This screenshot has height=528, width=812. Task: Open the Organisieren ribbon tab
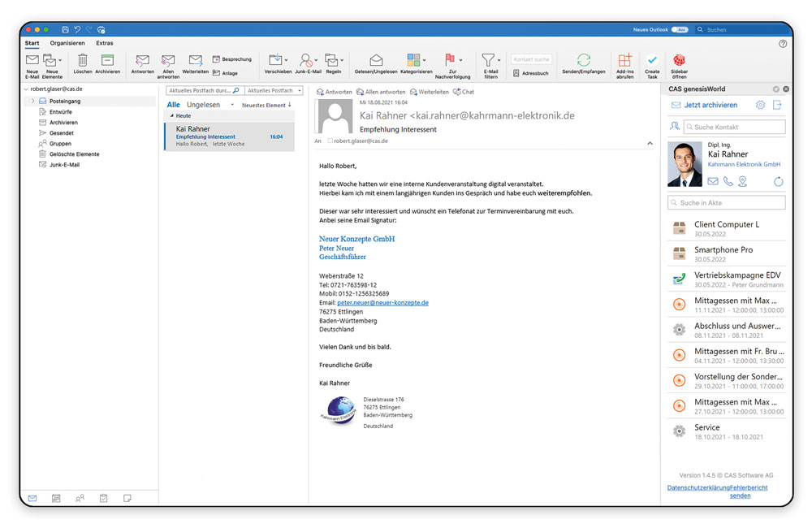[x=67, y=43]
